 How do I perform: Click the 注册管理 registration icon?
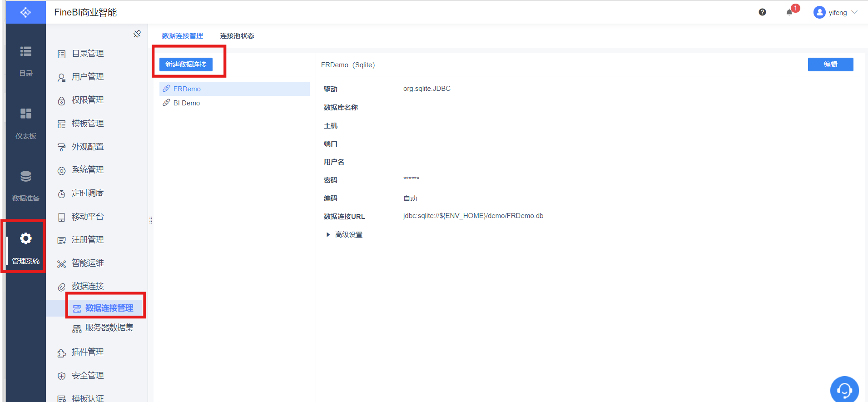pos(62,241)
